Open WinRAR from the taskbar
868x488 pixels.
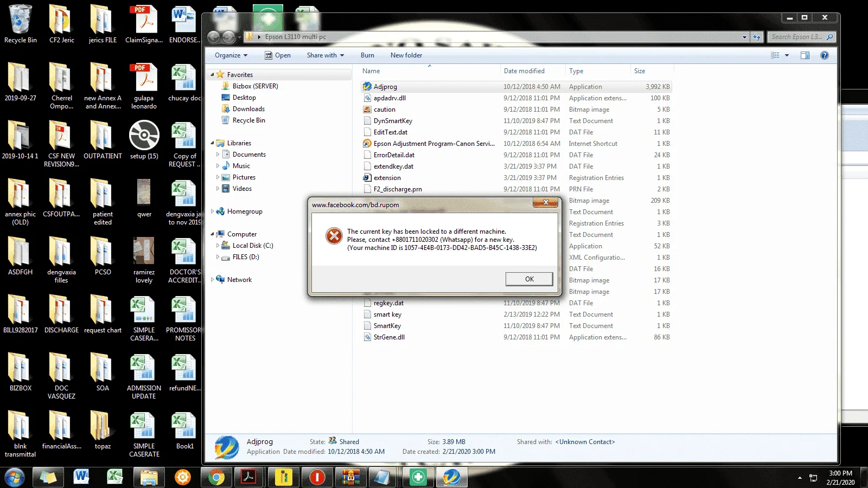(350, 477)
